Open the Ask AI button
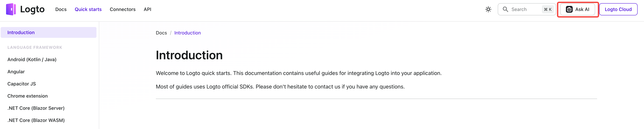The height and width of the screenshot is (129, 644). click(577, 9)
